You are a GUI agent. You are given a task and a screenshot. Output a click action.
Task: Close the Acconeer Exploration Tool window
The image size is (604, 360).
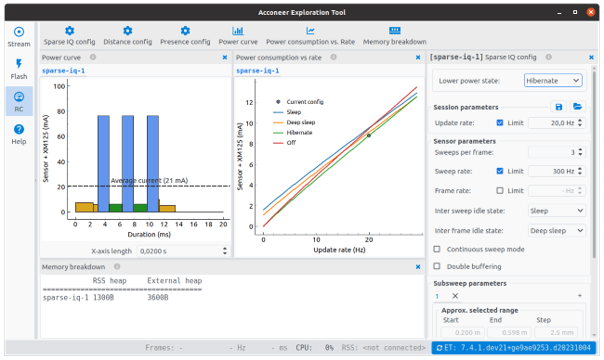[x=591, y=12]
